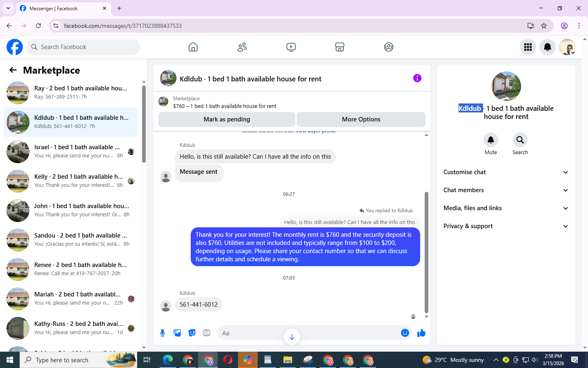Select Messenger | Facebook browser tab
This screenshot has width=588, height=368.
pos(63,9)
